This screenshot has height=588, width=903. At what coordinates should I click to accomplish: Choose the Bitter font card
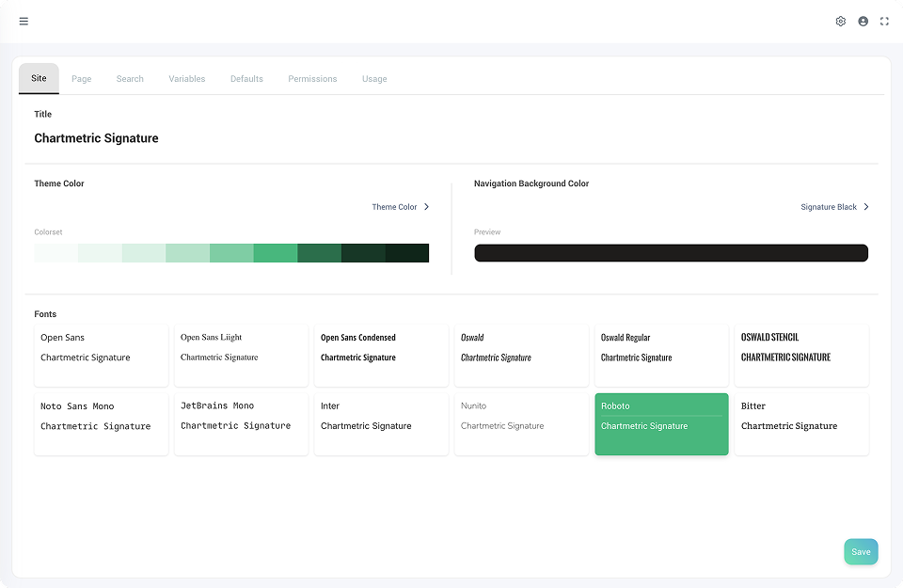[801, 424]
